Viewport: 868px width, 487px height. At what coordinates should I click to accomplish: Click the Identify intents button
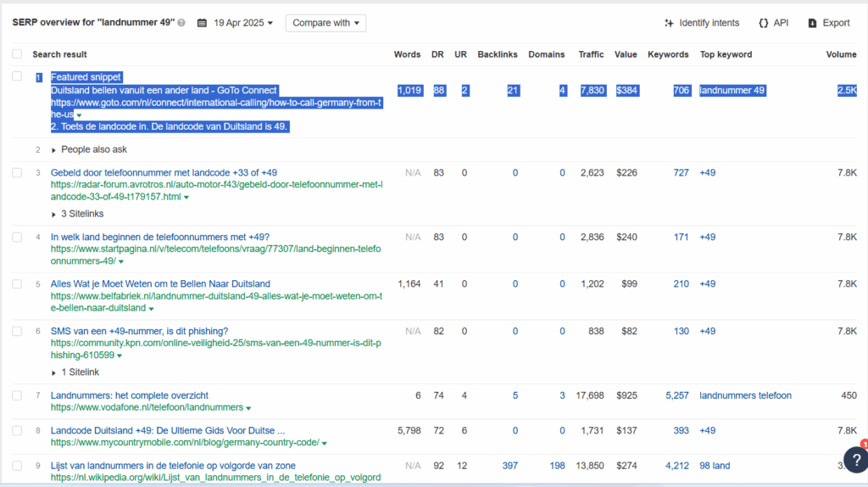pos(702,23)
